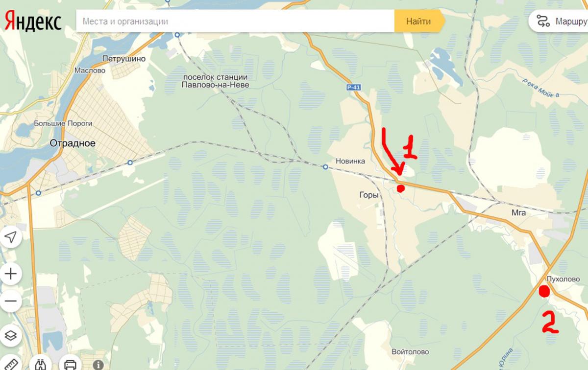
Task: Click the Войтолово village label
Action: [x=410, y=352]
